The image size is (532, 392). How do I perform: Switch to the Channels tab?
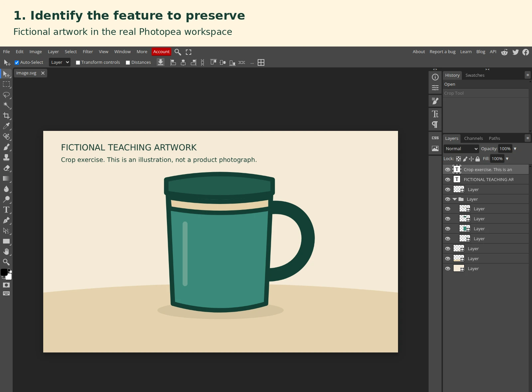(x=473, y=139)
